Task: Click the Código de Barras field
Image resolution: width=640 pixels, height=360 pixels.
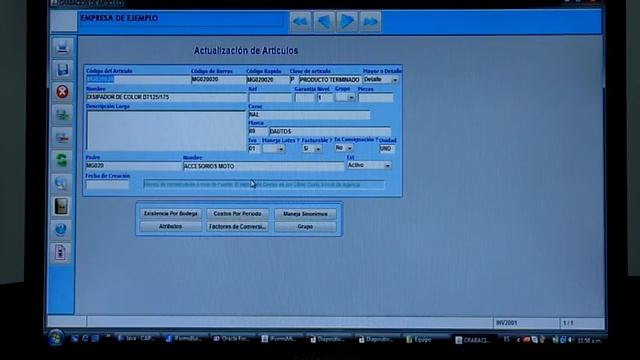Action: tap(218, 80)
